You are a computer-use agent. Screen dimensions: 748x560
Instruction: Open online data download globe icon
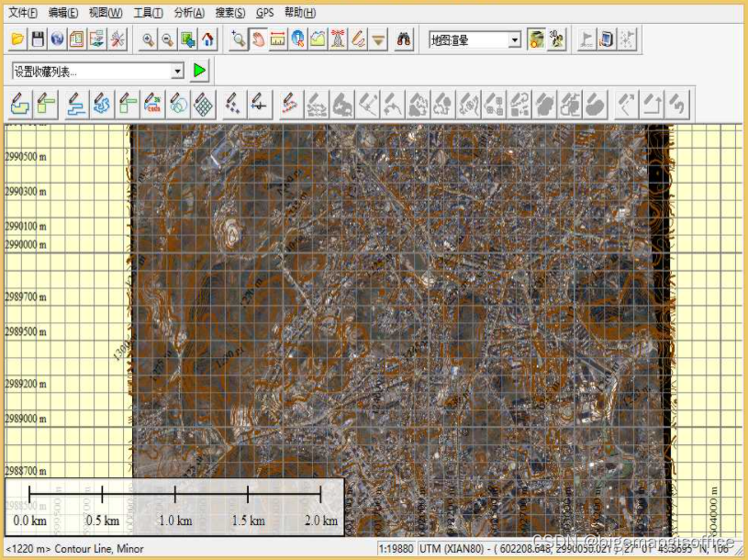[x=57, y=39]
